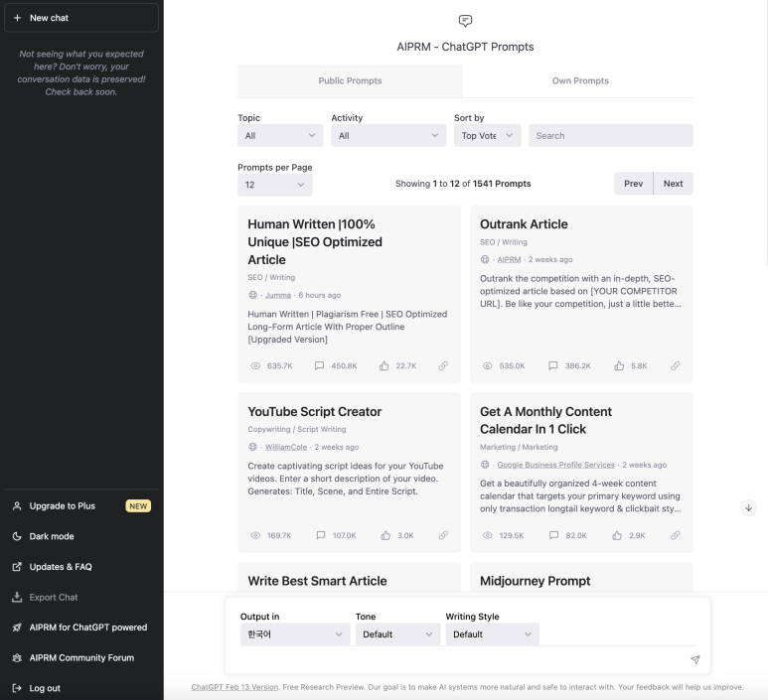Click the AIPRM Community Forum label
The width and height of the screenshot is (768, 700).
click(81, 657)
